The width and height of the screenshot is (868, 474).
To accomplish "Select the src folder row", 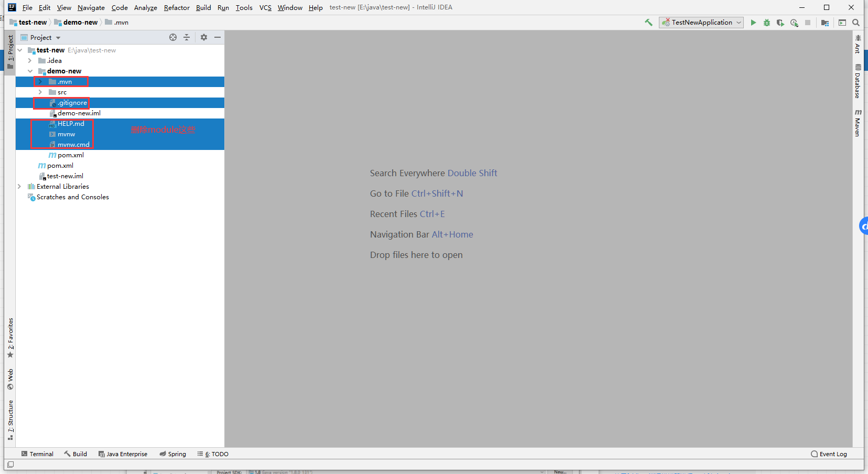I will [x=120, y=92].
